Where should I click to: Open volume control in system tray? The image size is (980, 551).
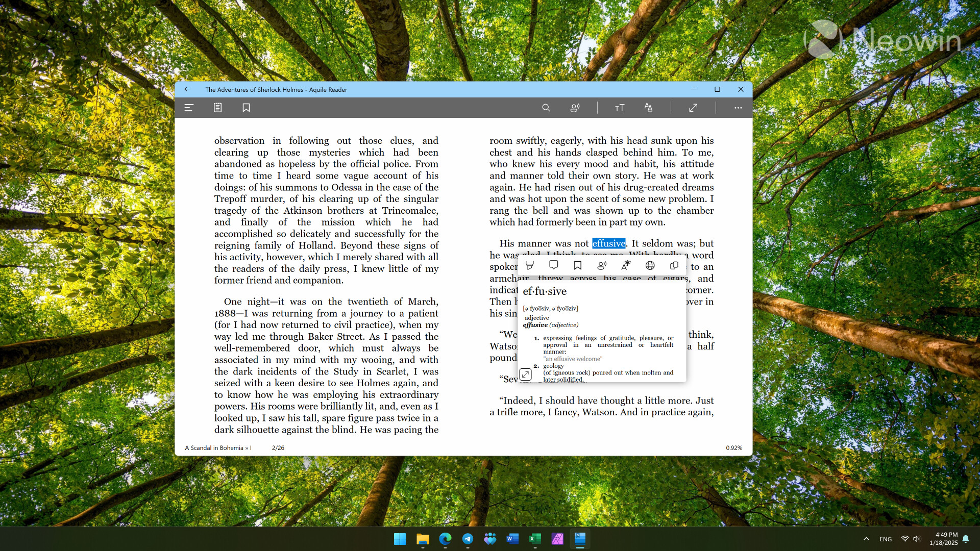(916, 539)
